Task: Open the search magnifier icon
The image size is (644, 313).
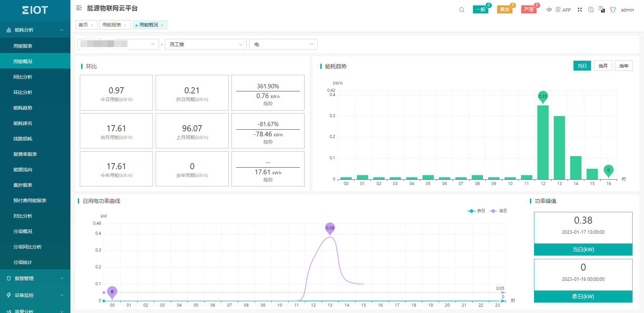Action: 462,10
